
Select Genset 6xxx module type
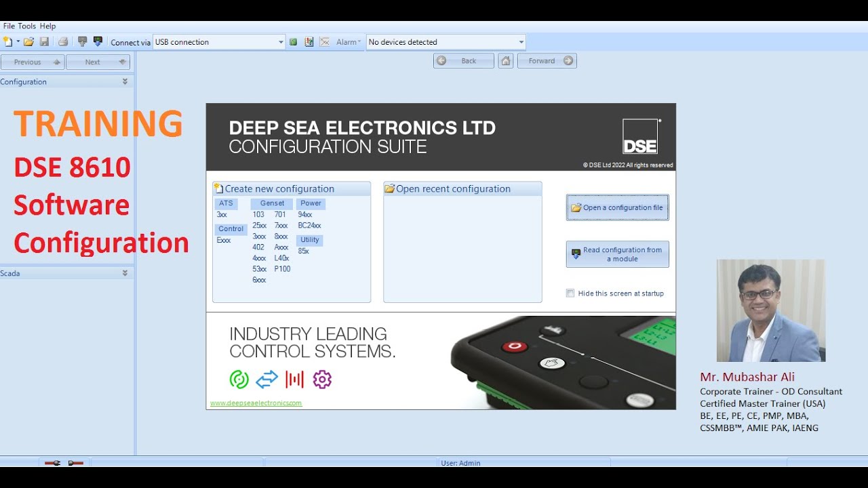click(259, 280)
